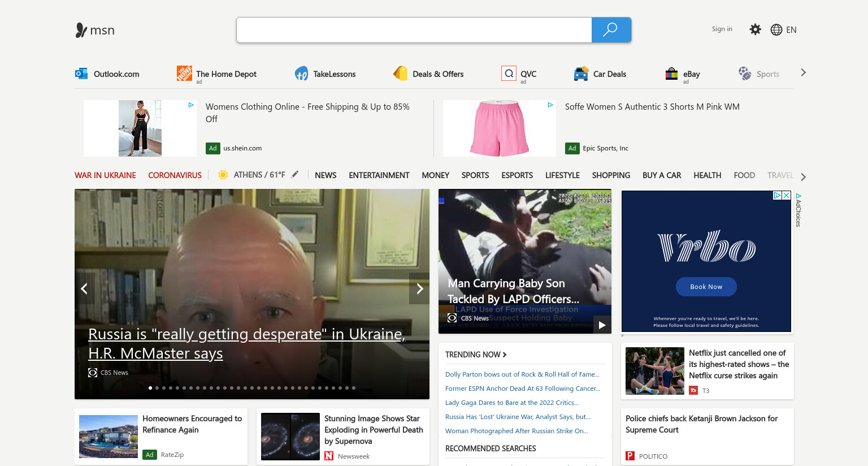
Task: Go to previous slide in news carousel
Action: pos(84,288)
